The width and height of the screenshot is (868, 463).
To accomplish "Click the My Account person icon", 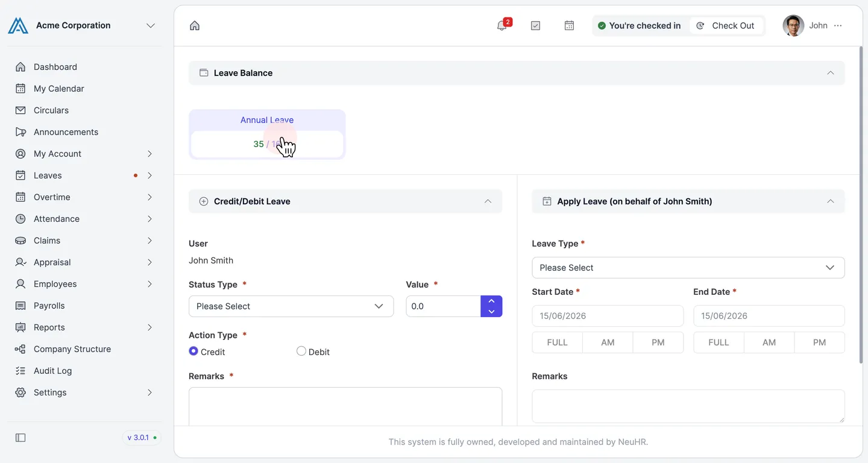I will [x=20, y=154].
